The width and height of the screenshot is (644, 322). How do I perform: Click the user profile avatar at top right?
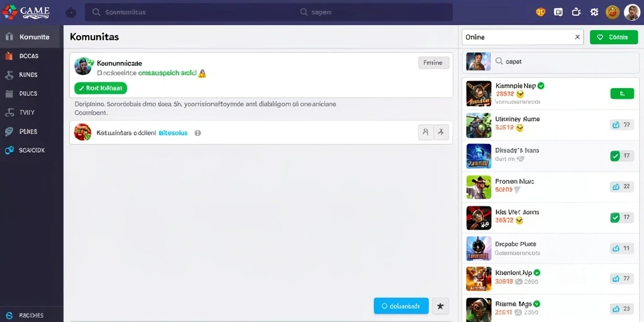631,13
